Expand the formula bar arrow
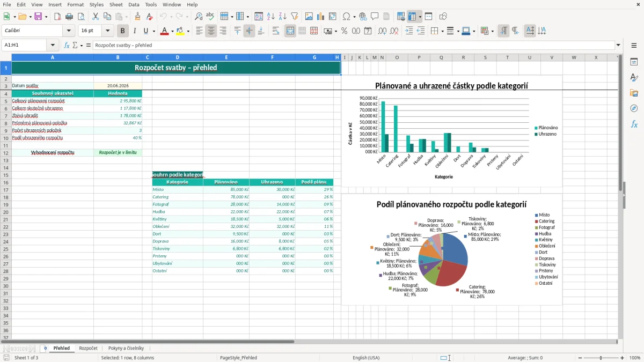Viewport: 644px width, 362px height. coord(619,46)
